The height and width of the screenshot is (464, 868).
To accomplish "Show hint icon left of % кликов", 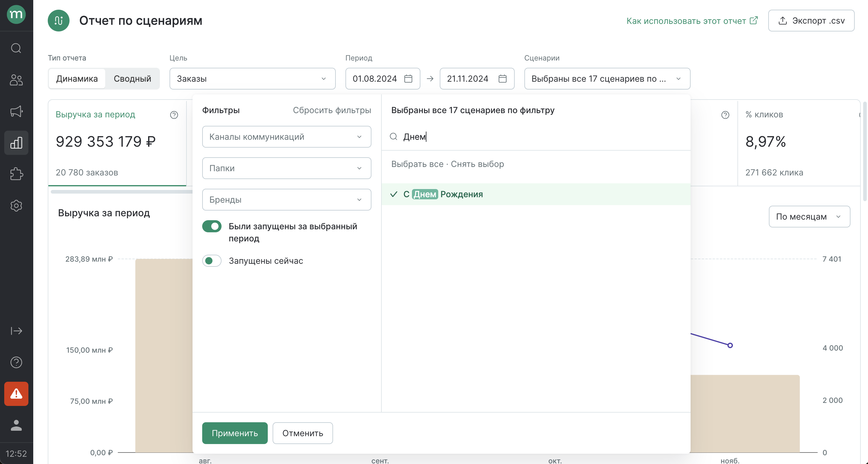I will (725, 115).
